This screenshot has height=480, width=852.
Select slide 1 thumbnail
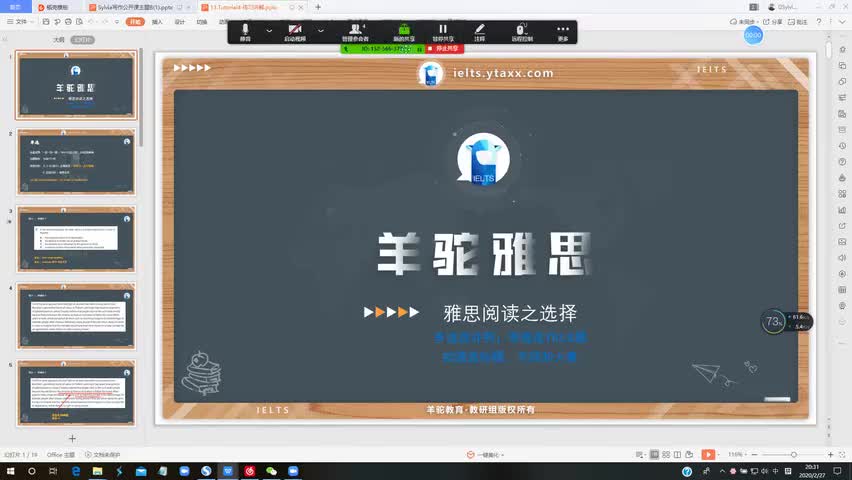tap(76, 85)
